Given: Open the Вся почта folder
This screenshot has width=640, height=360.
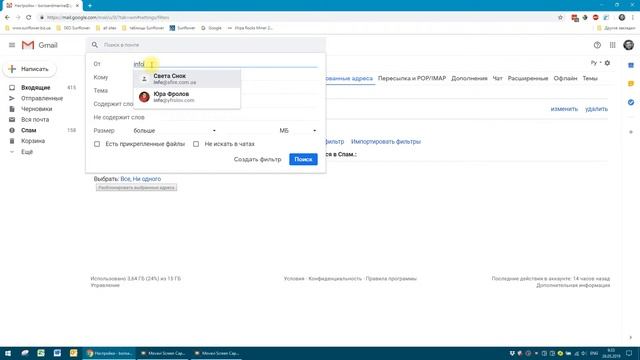Looking at the screenshot, I should coord(35,119).
